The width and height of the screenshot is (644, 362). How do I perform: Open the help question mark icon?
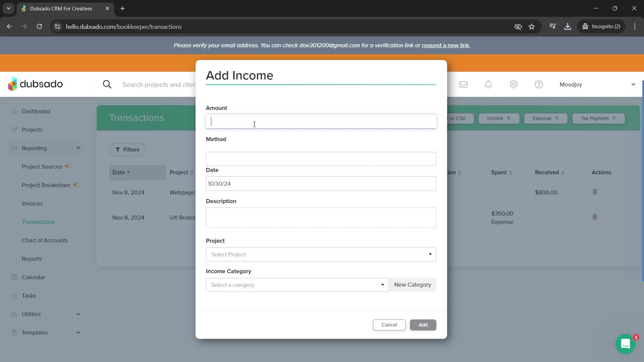coord(539,84)
